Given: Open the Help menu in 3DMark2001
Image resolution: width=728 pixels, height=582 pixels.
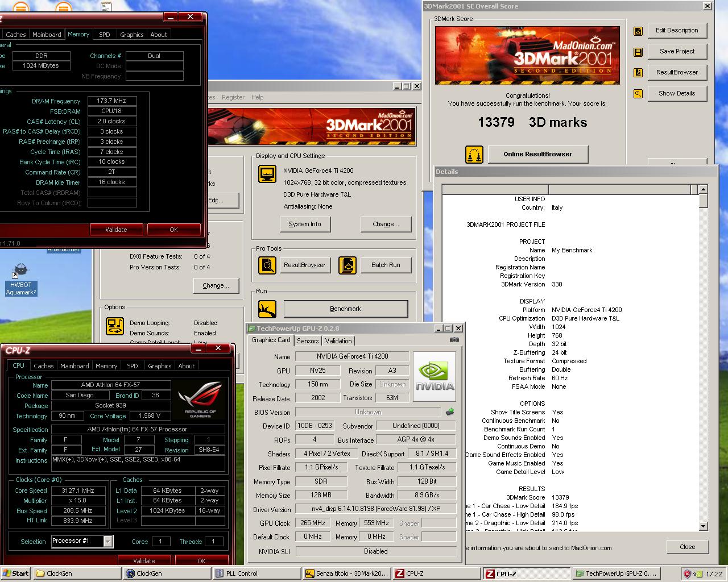Looking at the screenshot, I should click(x=257, y=97).
